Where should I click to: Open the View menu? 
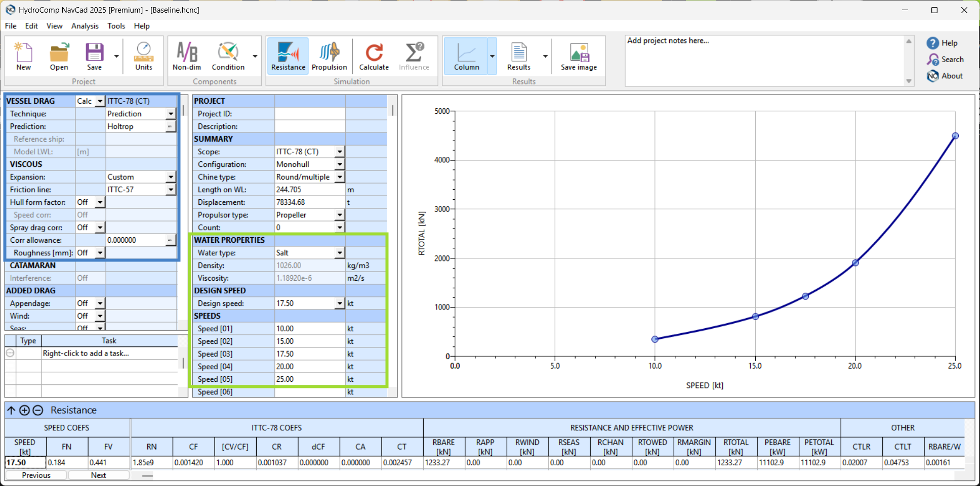point(54,26)
